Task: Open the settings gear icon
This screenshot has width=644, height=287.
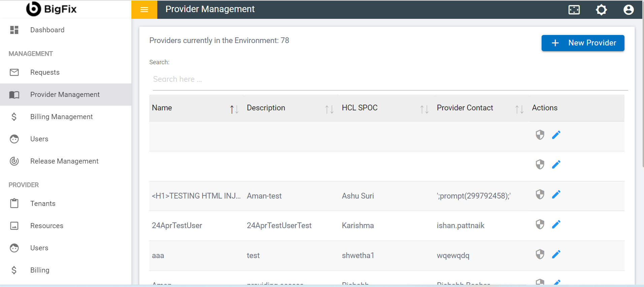Action: pyautogui.click(x=601, y=10)
